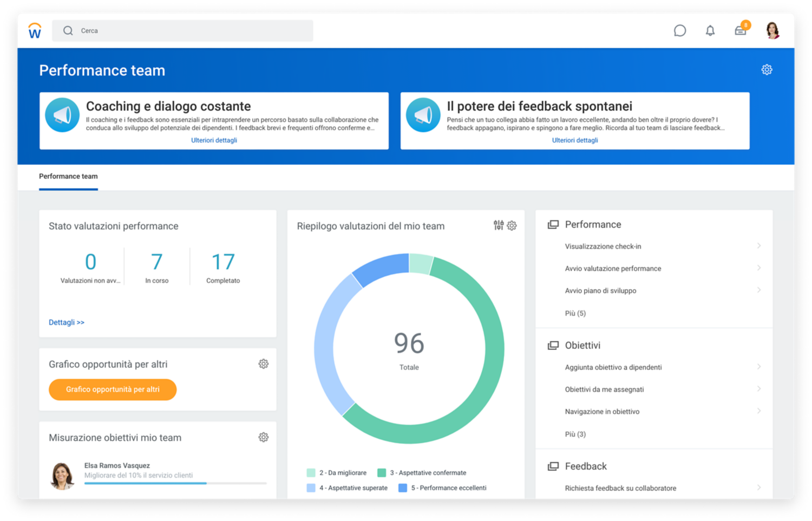This screenshot has height=521, width=812.
Task: Open the inbox tray icon
Action: [x=740, y=31]
